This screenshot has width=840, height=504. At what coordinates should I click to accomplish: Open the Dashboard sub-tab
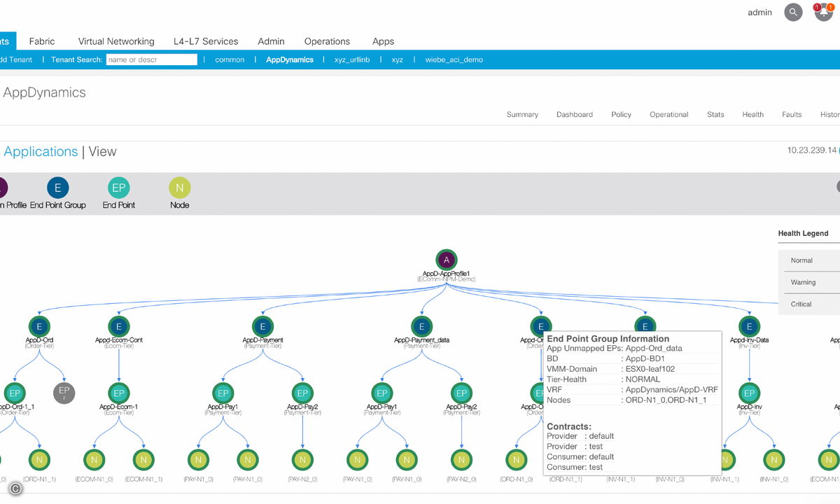point(575,115)
